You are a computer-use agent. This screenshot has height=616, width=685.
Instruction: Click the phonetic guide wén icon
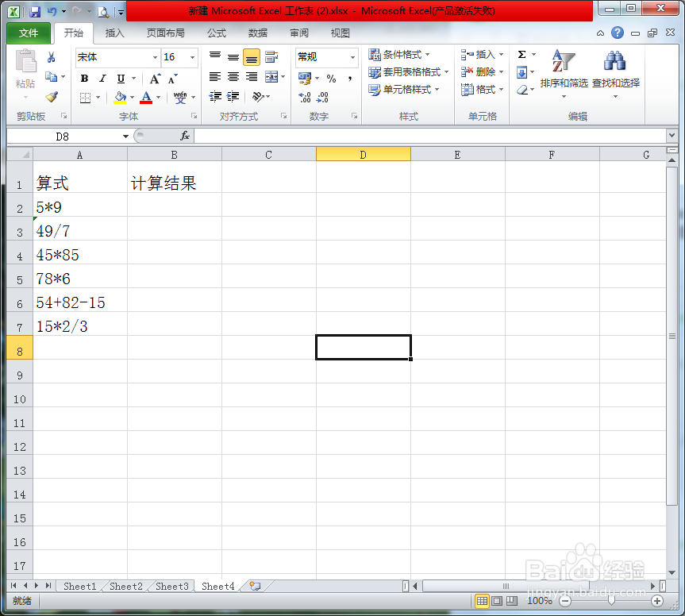pyautogui.click(x=180, y=97)
